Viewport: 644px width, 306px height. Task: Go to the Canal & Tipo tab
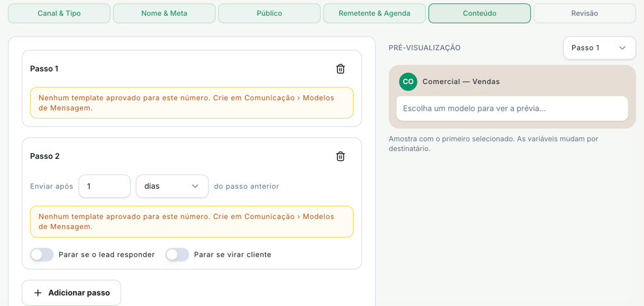point(59,13)
